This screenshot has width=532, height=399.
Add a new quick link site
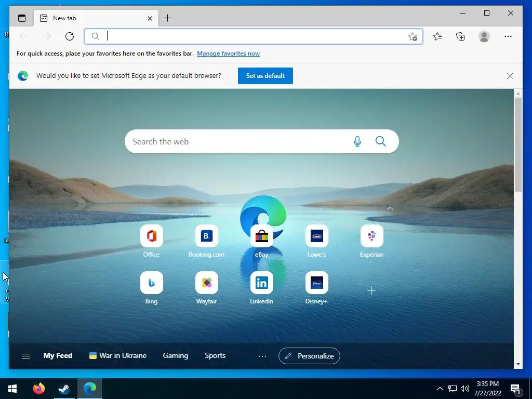371,290
